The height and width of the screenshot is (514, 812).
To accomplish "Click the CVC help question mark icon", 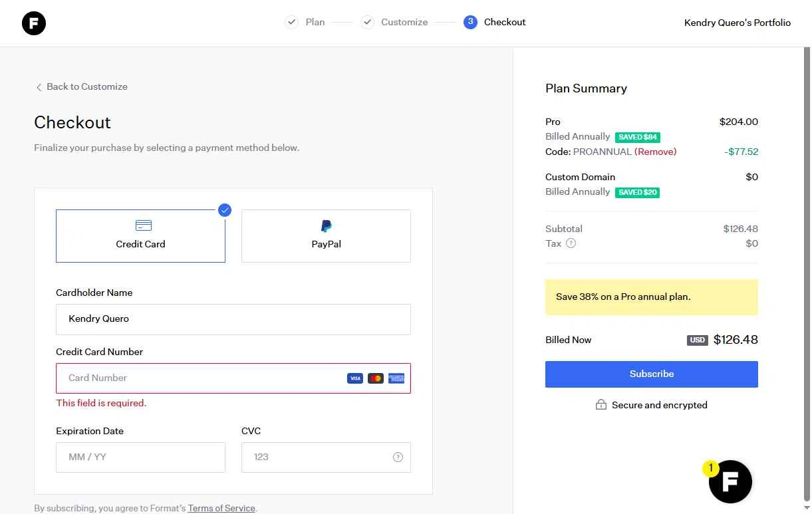I will (398, 457).
